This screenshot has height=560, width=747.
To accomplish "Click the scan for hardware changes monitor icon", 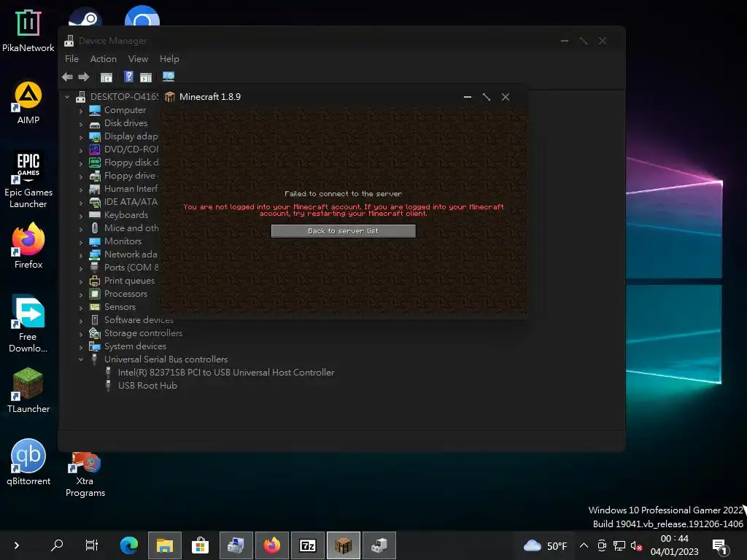I will pyautogui.click(x=169, y=76).
